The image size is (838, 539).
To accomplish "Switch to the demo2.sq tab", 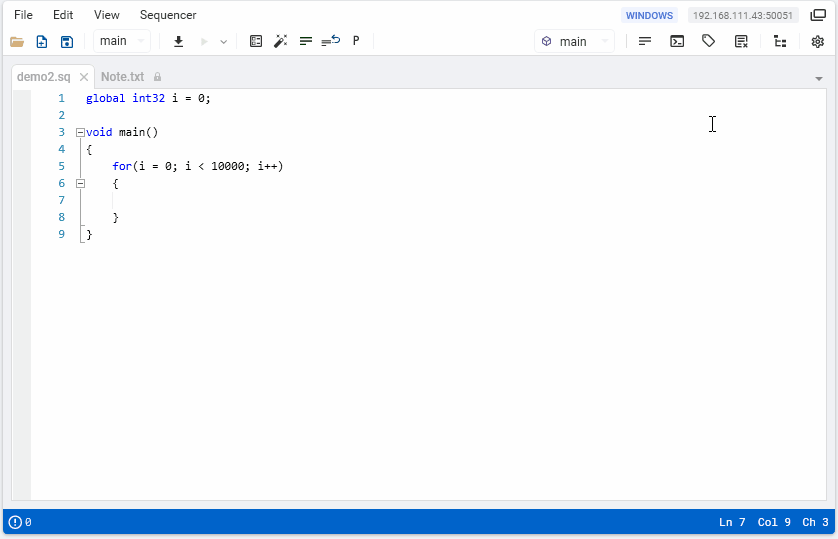I will [x=43, y=77].
